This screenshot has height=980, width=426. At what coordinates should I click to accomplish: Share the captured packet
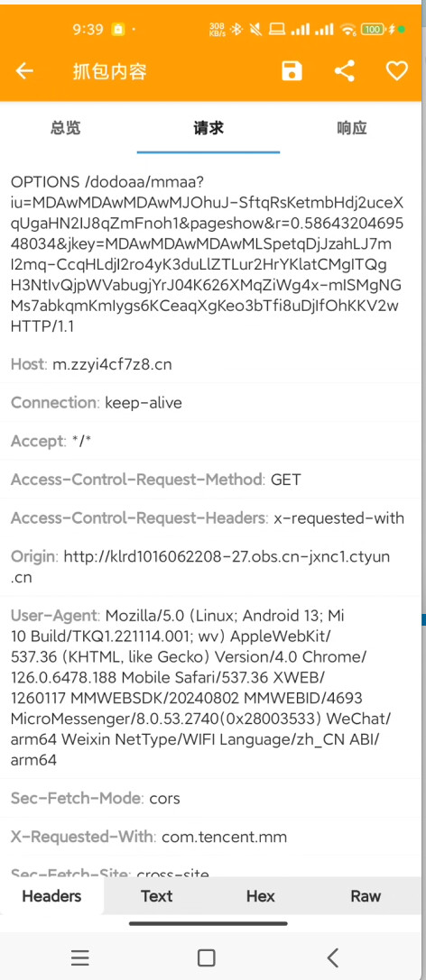coord(345,71)
